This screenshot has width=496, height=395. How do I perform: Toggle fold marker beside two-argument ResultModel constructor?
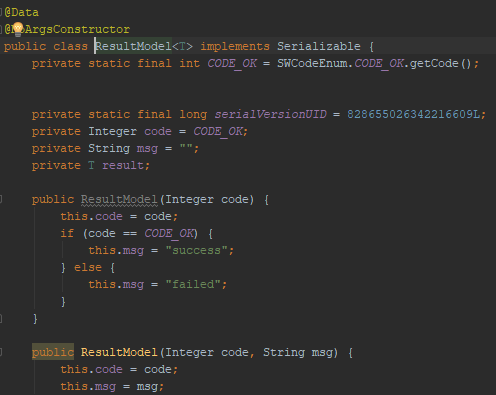(x=1, y=352)
